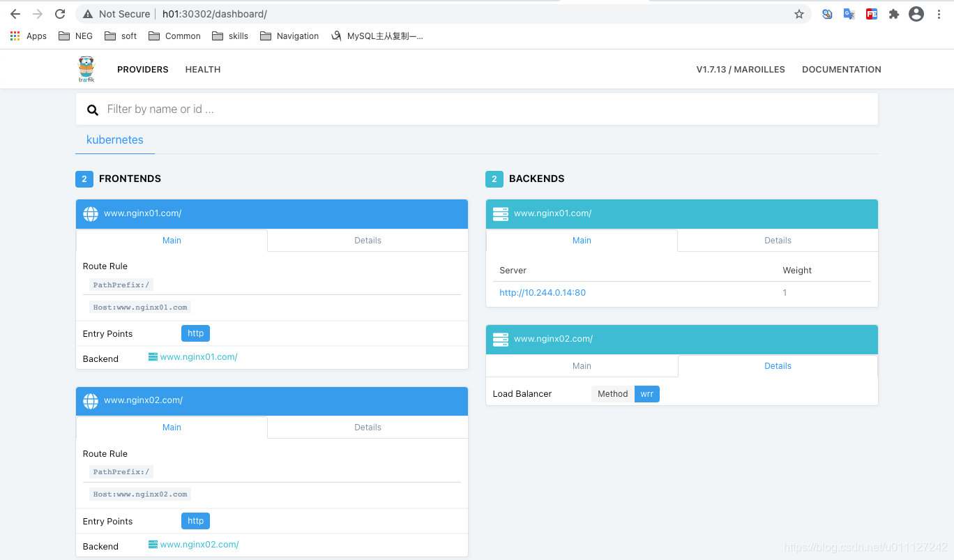Click the Google Translate extension icon
This screenshot has width=954, height=560.
[x=849, y=14]
